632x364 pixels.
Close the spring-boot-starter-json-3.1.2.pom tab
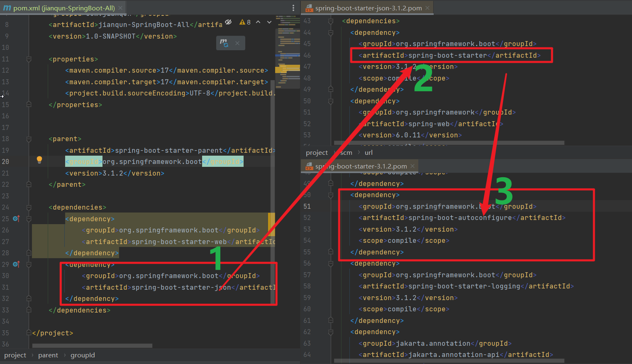[x=427, y=8]
